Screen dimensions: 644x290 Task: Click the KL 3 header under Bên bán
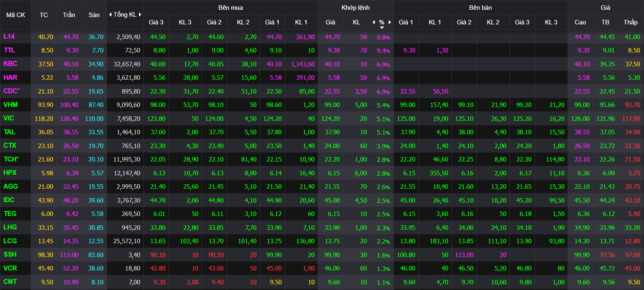[551, 22]
